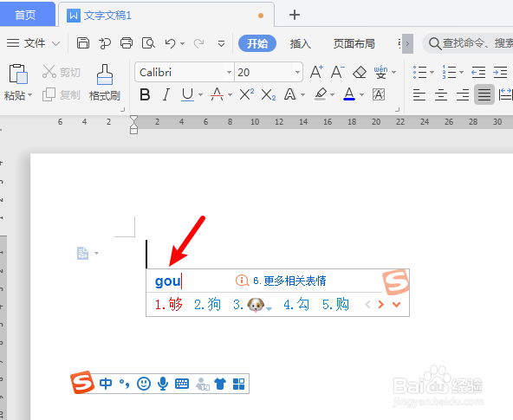Click the Copy (复制) icon

(49, 94)
